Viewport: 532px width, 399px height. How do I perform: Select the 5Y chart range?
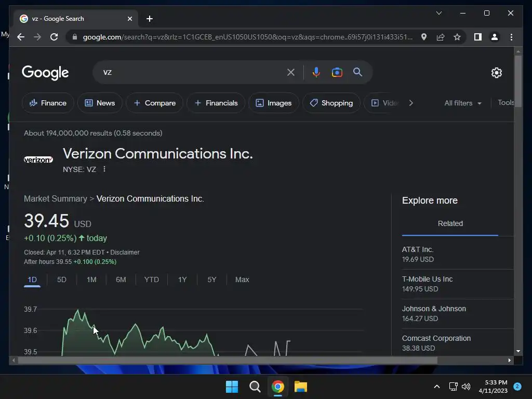(x=212, y=280)
